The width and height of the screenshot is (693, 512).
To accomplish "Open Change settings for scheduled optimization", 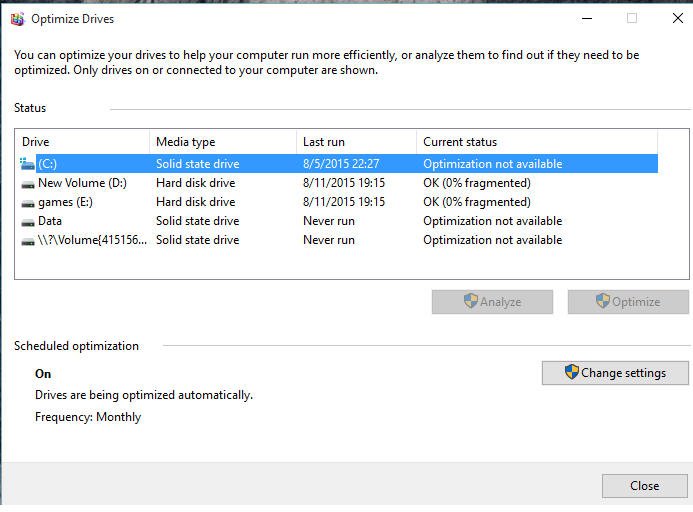I will pos(615,373).
